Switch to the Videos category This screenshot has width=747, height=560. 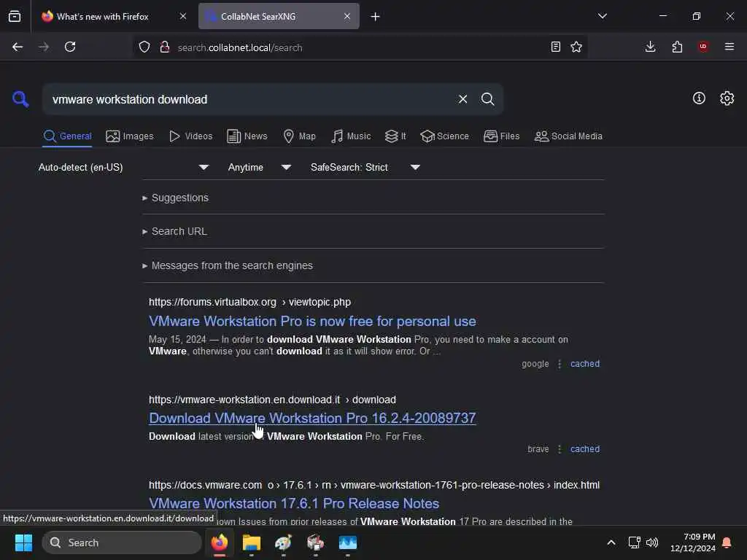pyautogui.click(x=190, y=136)
